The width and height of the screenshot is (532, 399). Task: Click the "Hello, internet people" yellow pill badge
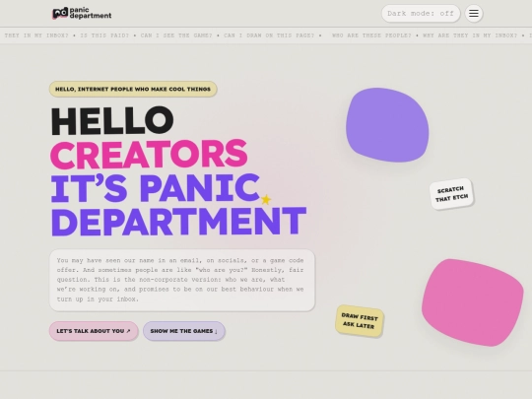133,89
